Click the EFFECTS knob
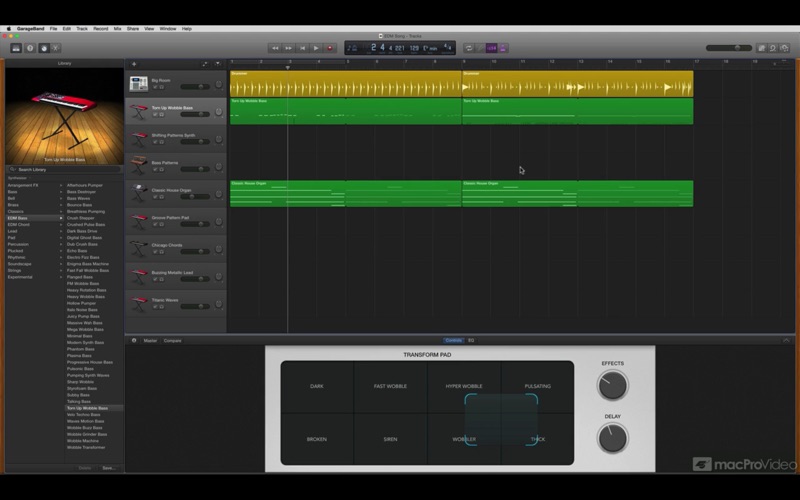This screenshot has height=500, width=800. (x=612, y=385)
